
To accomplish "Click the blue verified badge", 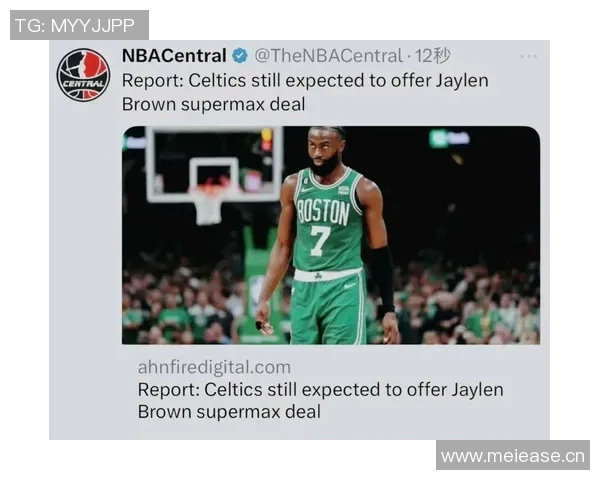I will tap(240, 56).
